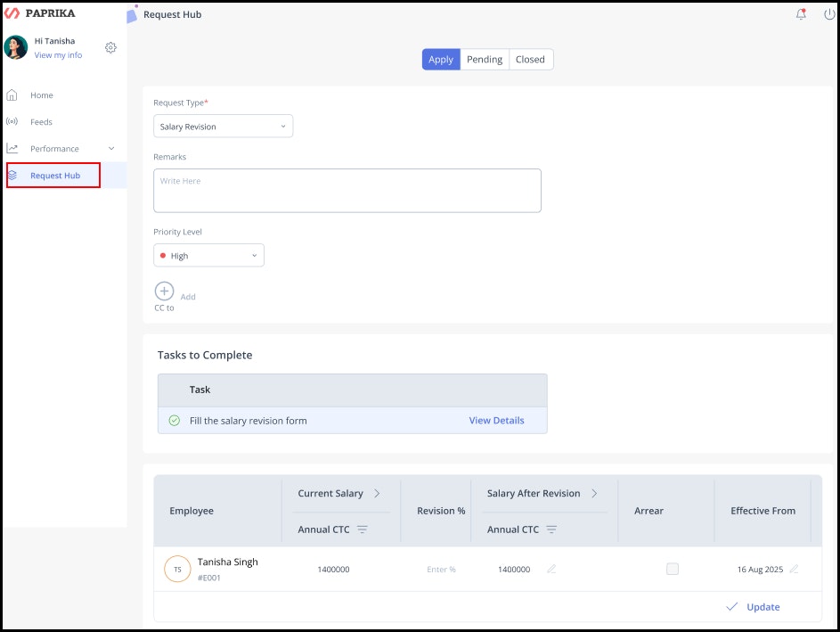The height and width of the screenshot is (632, 840).
Task: Open the settings gear icon
Action: (x=110, y=47)
